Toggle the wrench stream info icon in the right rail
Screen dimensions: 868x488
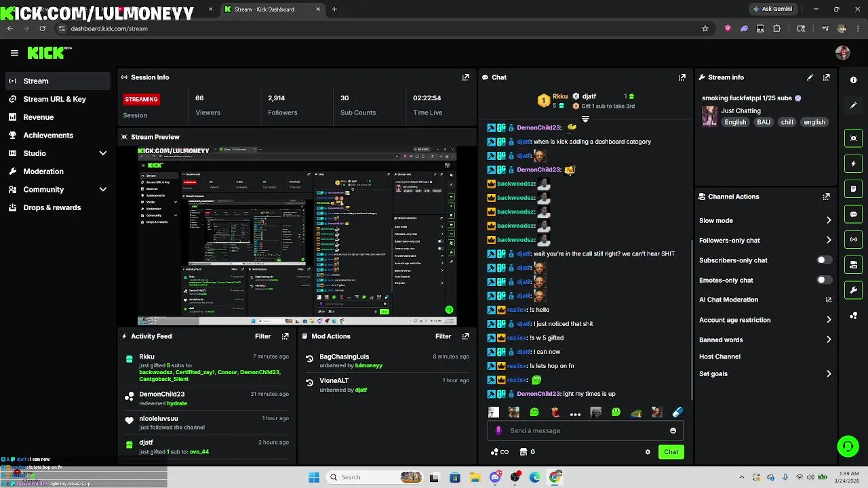[853, 290]
